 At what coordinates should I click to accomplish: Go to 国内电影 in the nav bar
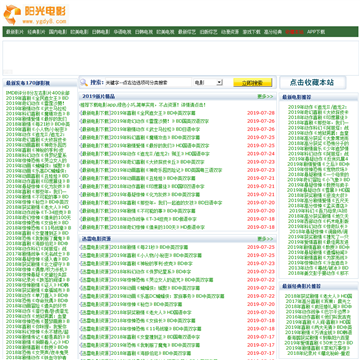pyautogui.click(x=58, y=32)
